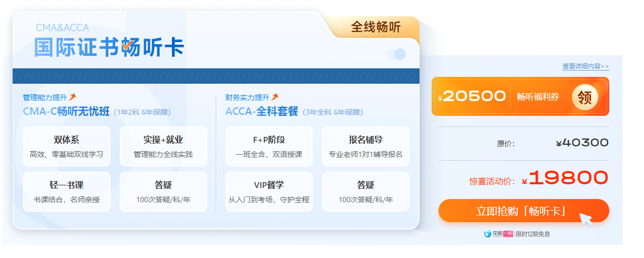Click (1年2科 6年保障) note
Image resolution: width=644 pixels, height=258 pixels.
[142, 112]
